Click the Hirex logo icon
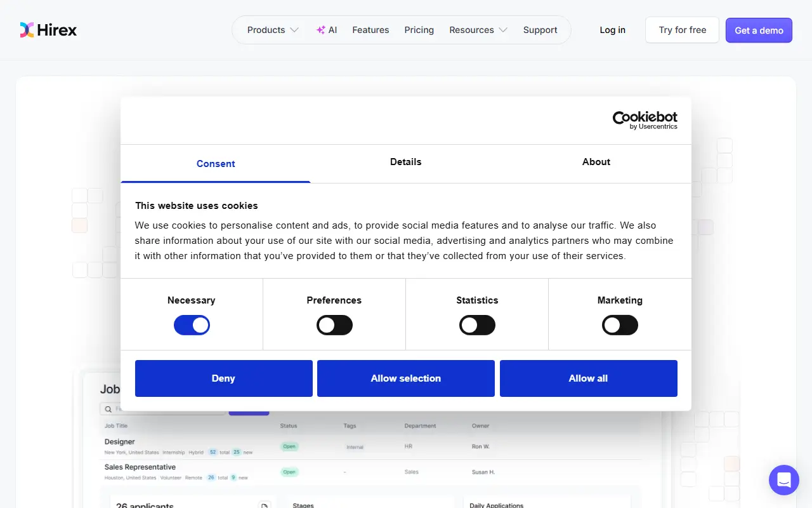The height and width of the screenshot is (508, 812). [27, 30]
